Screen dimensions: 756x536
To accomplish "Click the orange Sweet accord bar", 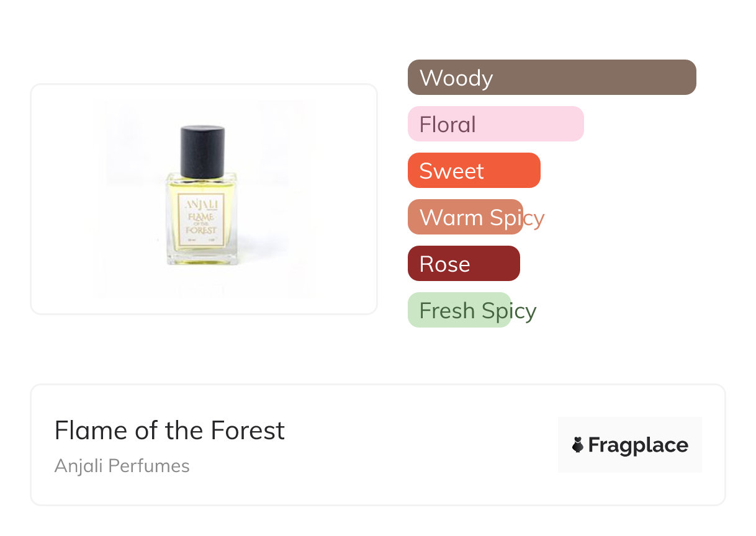I will tap(474, 171).
